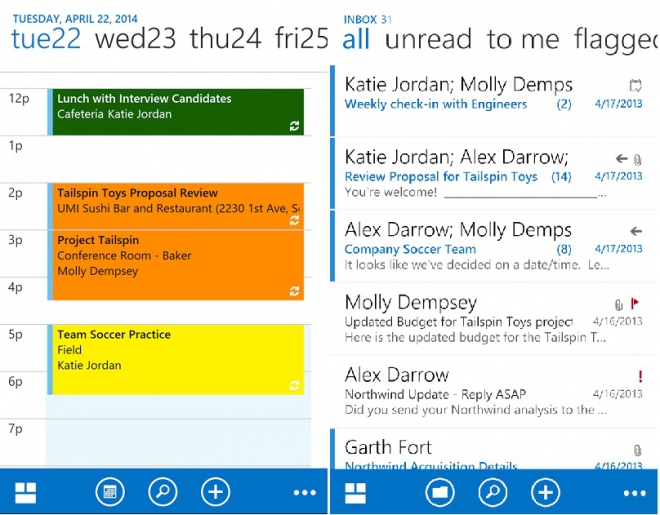660x515 pixels.
Task: Open the Team Soccer Practice event
Action: 175,358
